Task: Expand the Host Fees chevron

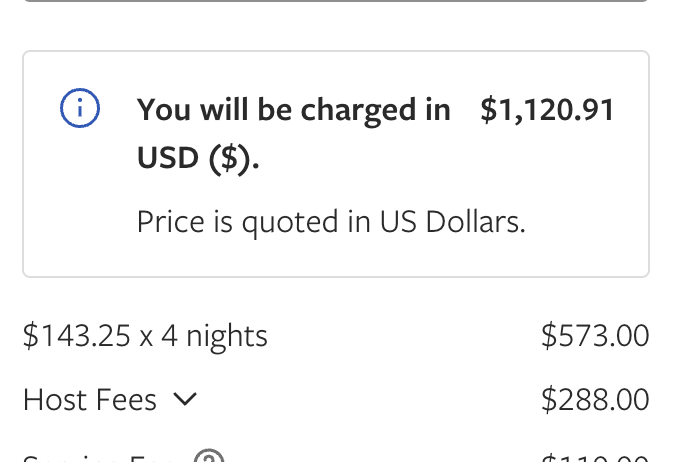Action: tap(185, 400)
